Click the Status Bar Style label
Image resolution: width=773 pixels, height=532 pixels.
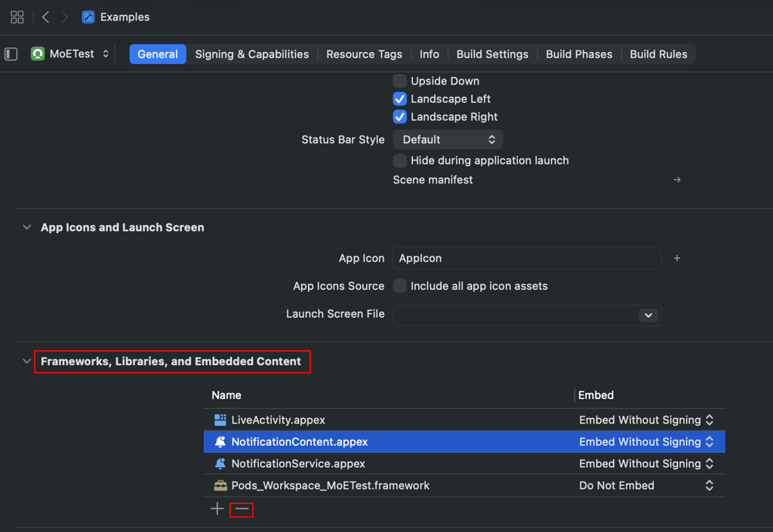tap(343, 140)
